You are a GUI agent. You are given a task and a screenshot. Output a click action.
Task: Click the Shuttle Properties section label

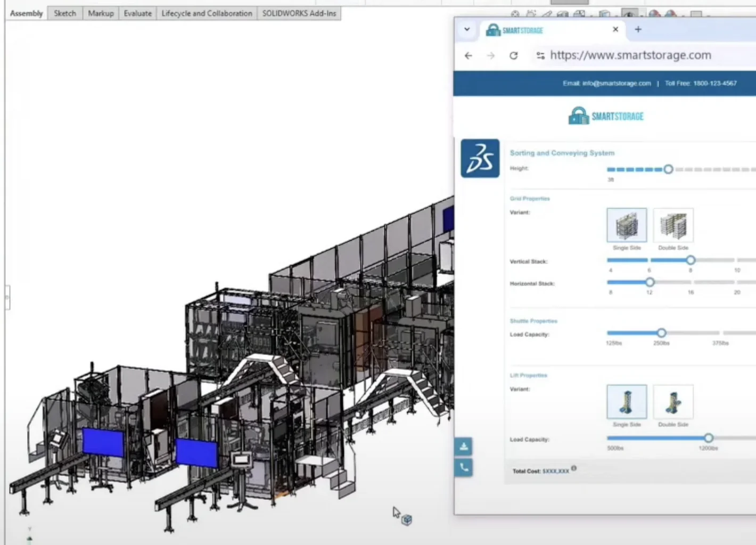[x=533, y=321]
